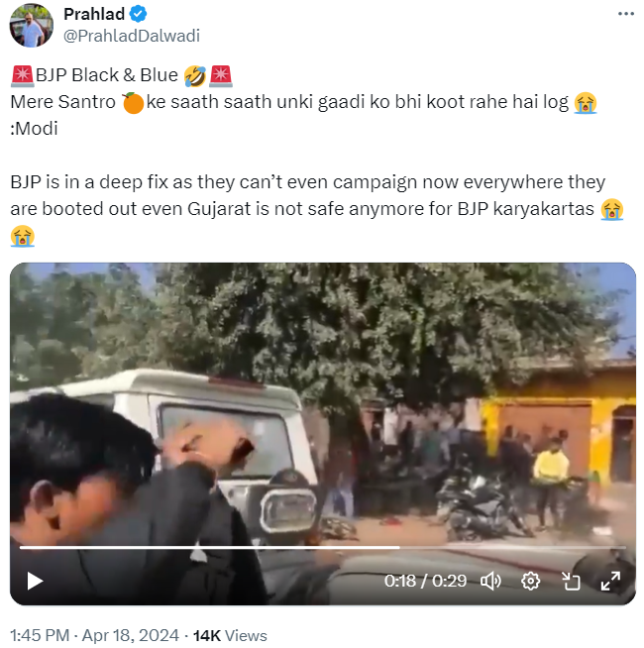Click the laughing emoji after Black & Blue
The width and height of the screenshot is (644, 648).
point(195,74)
